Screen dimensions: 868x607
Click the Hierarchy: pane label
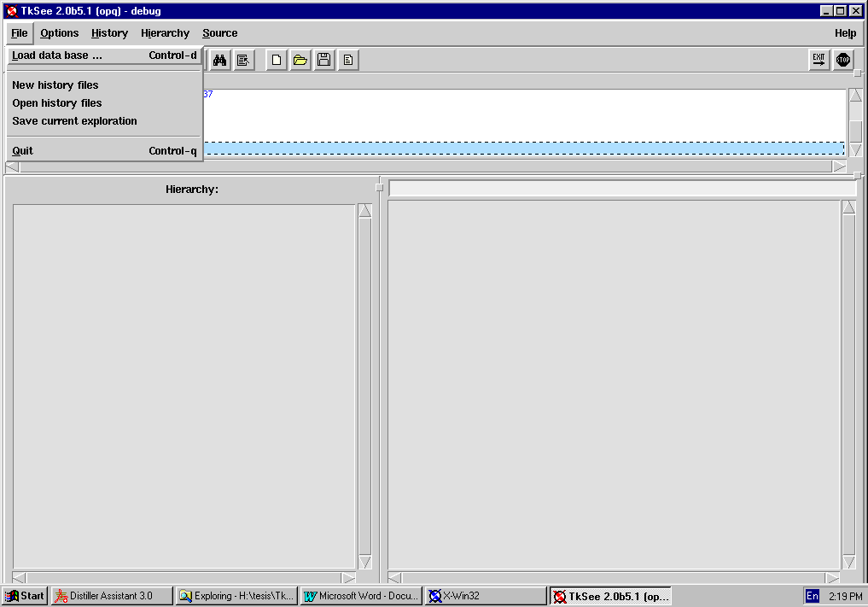point(192,190)
